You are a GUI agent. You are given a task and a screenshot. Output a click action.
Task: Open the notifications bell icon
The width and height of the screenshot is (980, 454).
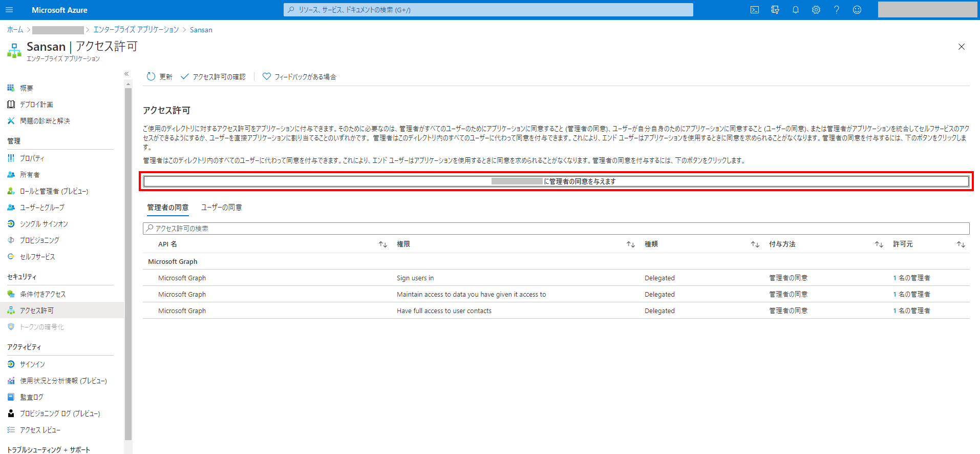[795, 10]
